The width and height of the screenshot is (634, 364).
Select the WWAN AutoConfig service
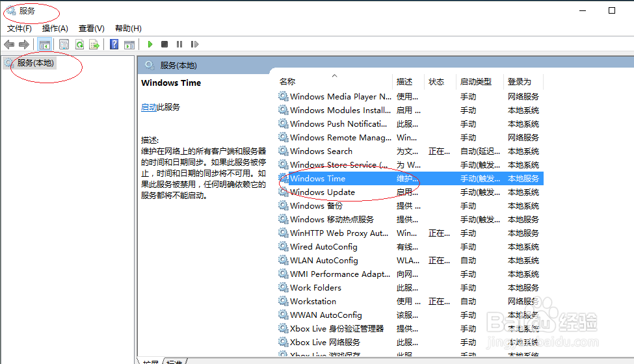(410, 315)
